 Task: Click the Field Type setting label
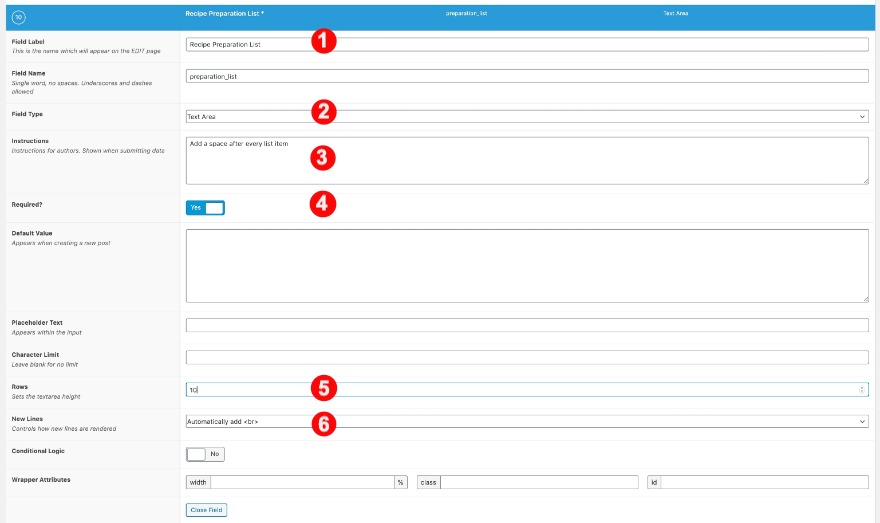[28, 114]
